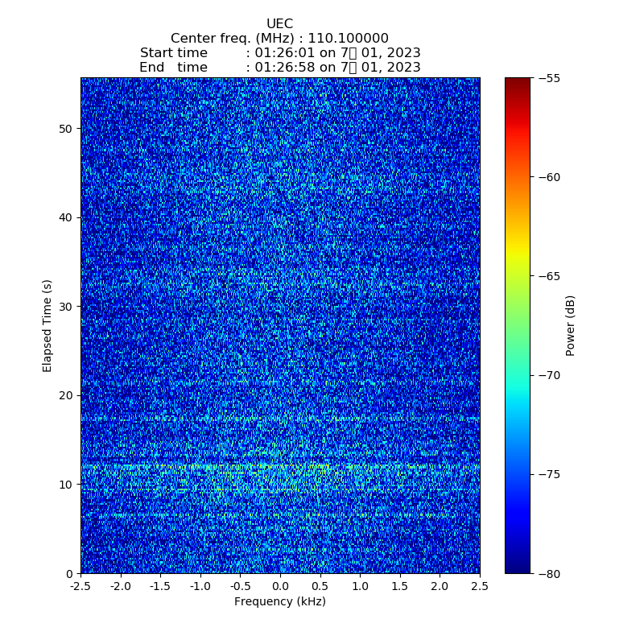Click the Power (dB) colorbar label
This screenshot has height=644, width=644.
pos(570,325)
